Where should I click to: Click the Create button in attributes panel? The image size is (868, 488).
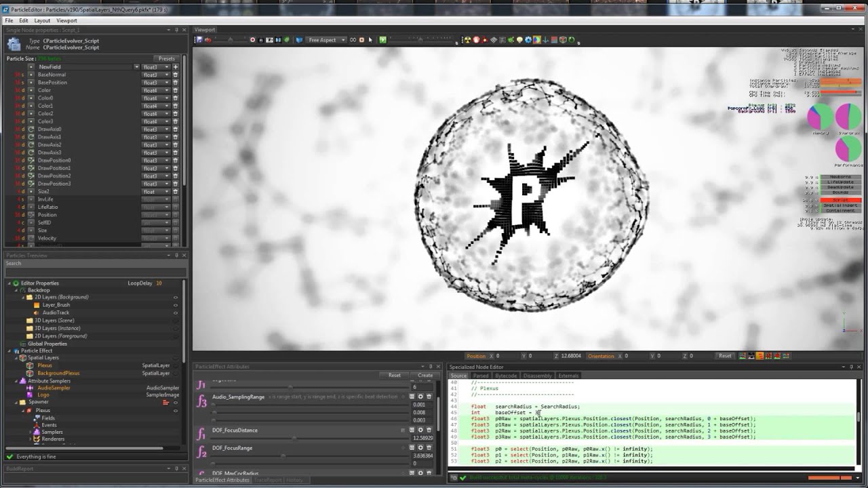pos(425,375)
